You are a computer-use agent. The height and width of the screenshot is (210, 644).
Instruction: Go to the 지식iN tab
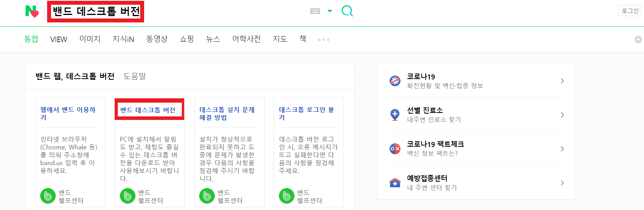[123, 39]
